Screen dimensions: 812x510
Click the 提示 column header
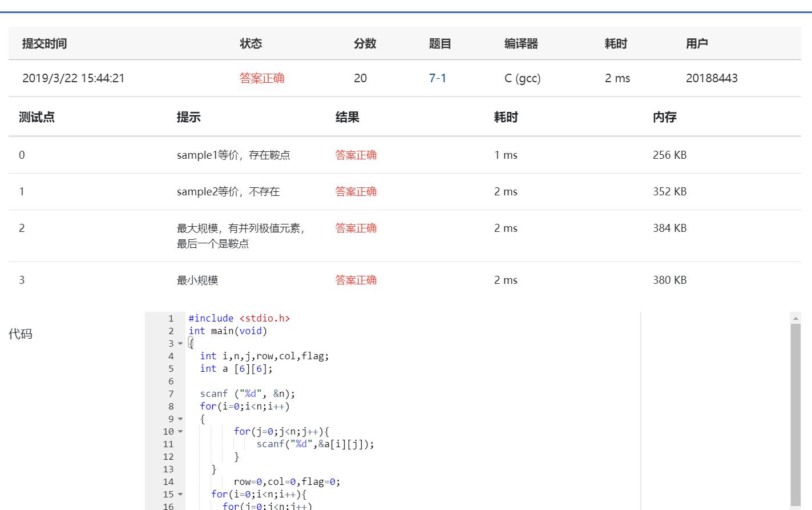[188, 117]
